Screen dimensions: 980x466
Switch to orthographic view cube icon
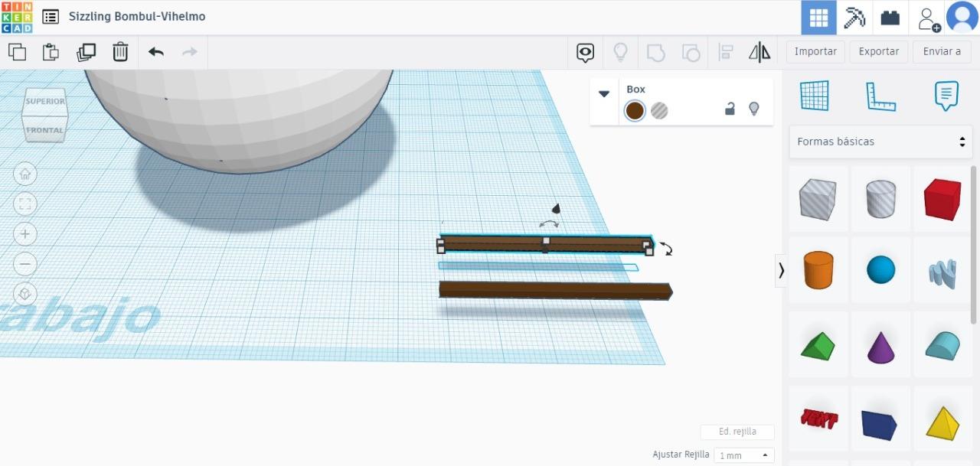(25, 294)
